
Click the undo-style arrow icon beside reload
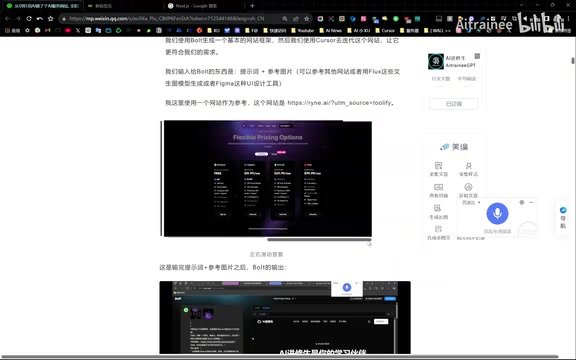[40, 18]
